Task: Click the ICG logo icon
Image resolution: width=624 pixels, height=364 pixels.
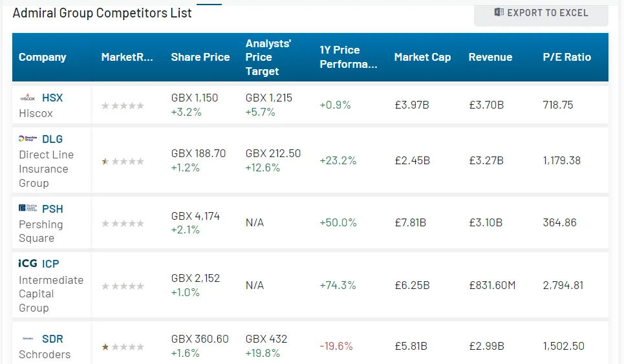Action: [x=28, y=263]
